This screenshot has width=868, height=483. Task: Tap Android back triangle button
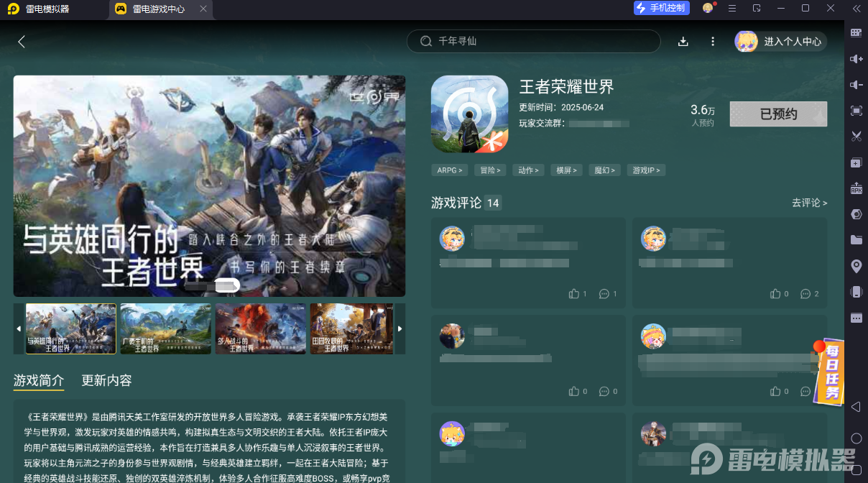coord(856,407)
